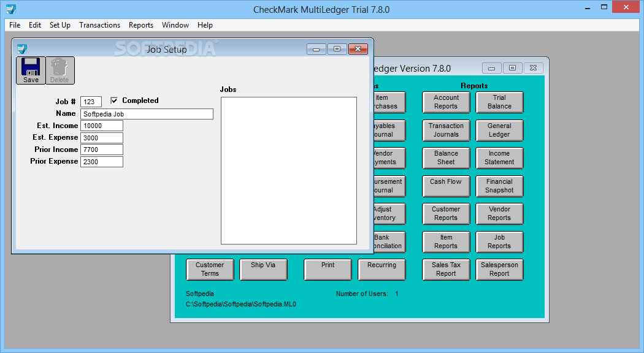644x353 pixels.
Task: Click the grayed Delete trash icon
Action: (59, 70)
